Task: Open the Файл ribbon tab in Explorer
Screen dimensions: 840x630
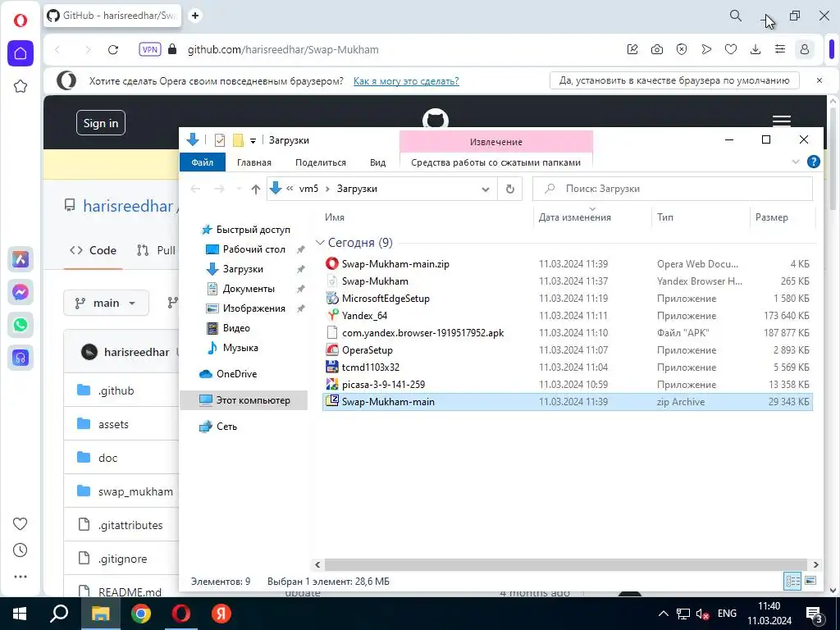Action: (x=203, y=162)
